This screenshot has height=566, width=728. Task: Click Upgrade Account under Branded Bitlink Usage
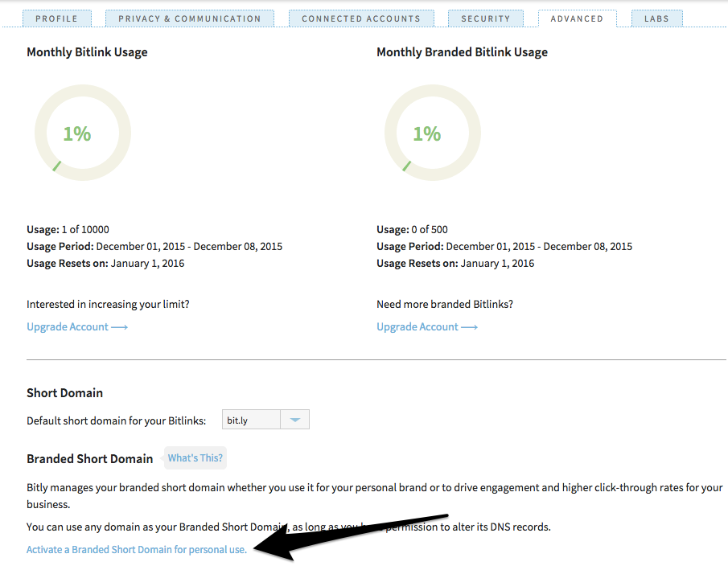click(x=427, y=326)
